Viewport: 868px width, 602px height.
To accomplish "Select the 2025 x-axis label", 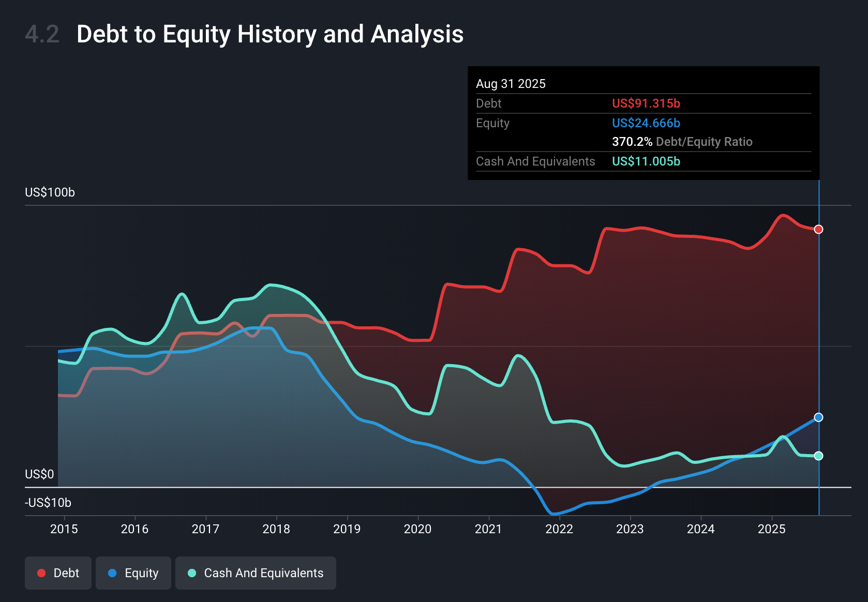I will pyautogui.click(x=771, y=529).
